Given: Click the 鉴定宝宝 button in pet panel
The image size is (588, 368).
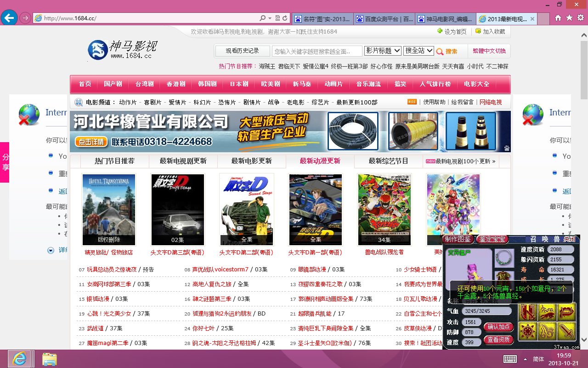Looking at the screenshot, I should coord(492,239).
